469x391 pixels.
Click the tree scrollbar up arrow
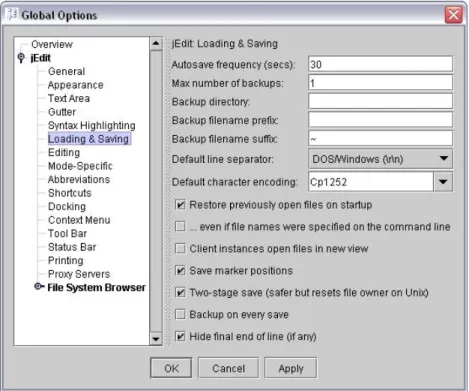coord(156,44)
